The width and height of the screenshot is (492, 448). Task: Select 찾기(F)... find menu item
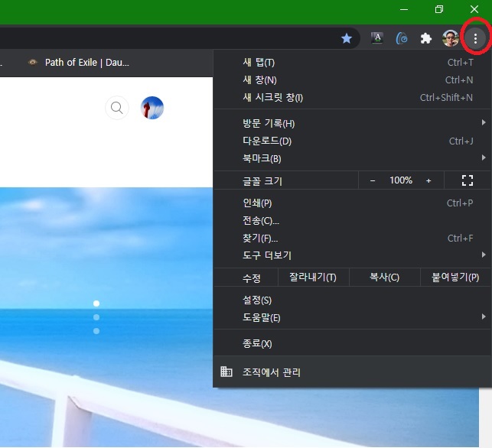click(x=352, y=239)
